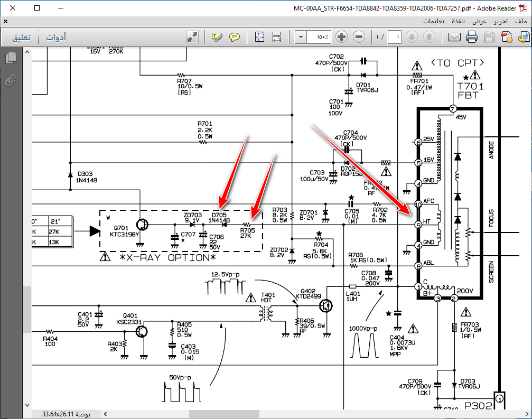Convert file to PDF online
The image size is (532, 419).
pos(507,37)
